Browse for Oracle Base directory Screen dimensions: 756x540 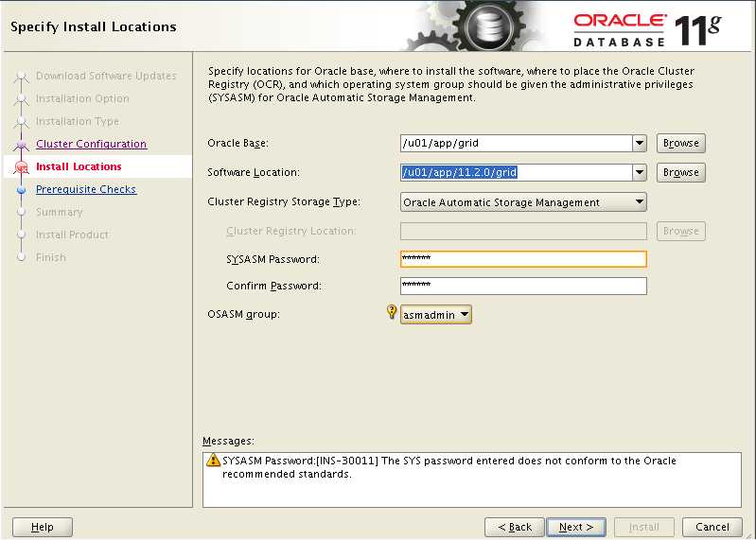click(x=681, y=143)
